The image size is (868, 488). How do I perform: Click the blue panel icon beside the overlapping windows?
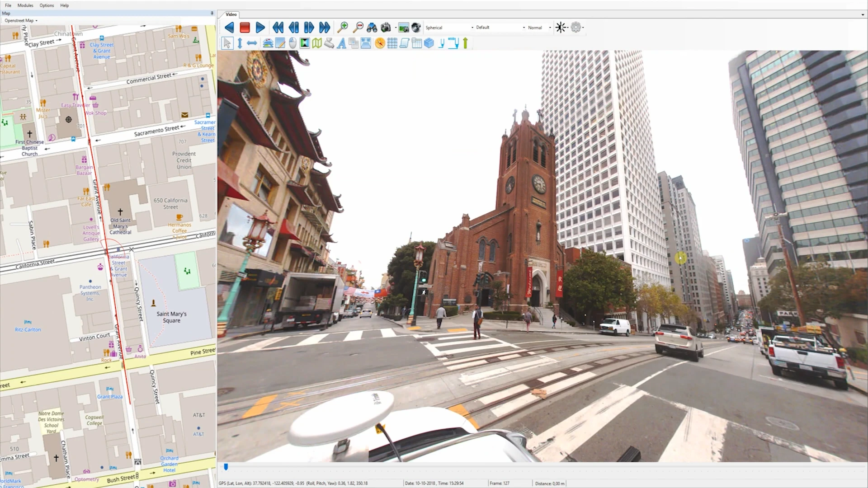coord(366,43)
